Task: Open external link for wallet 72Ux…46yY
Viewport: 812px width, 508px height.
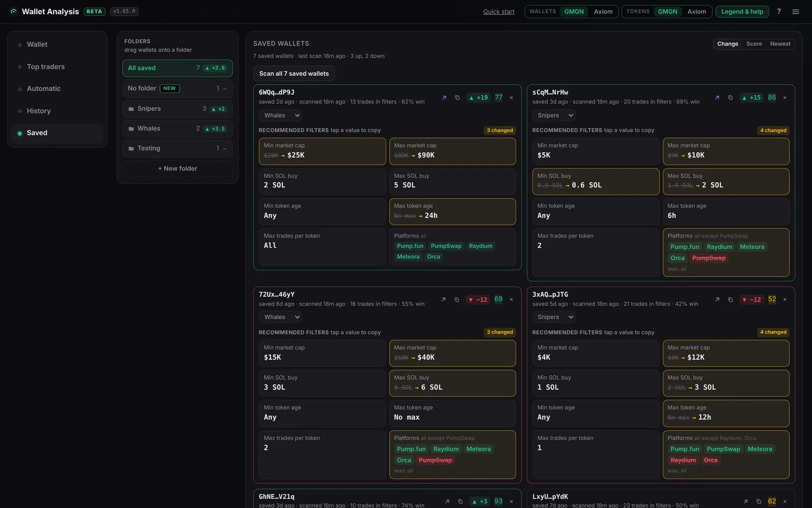Action: point(444,300)
